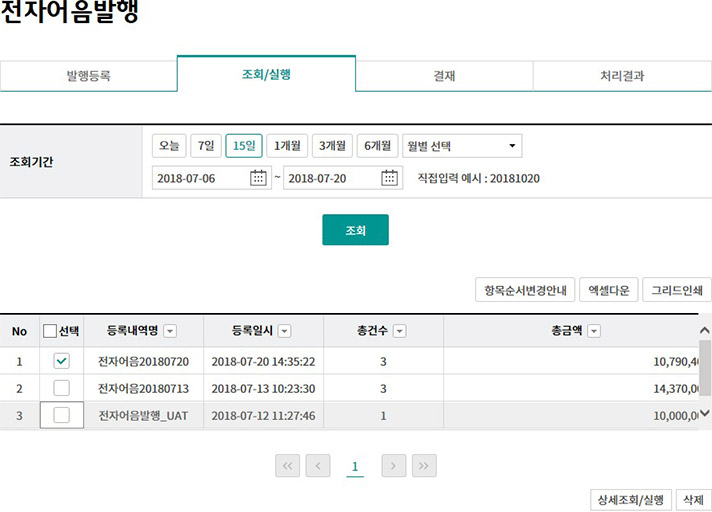The image size is (712, 512).
Task: Open the 처리결과 tab
Action: tap(622, 75)
